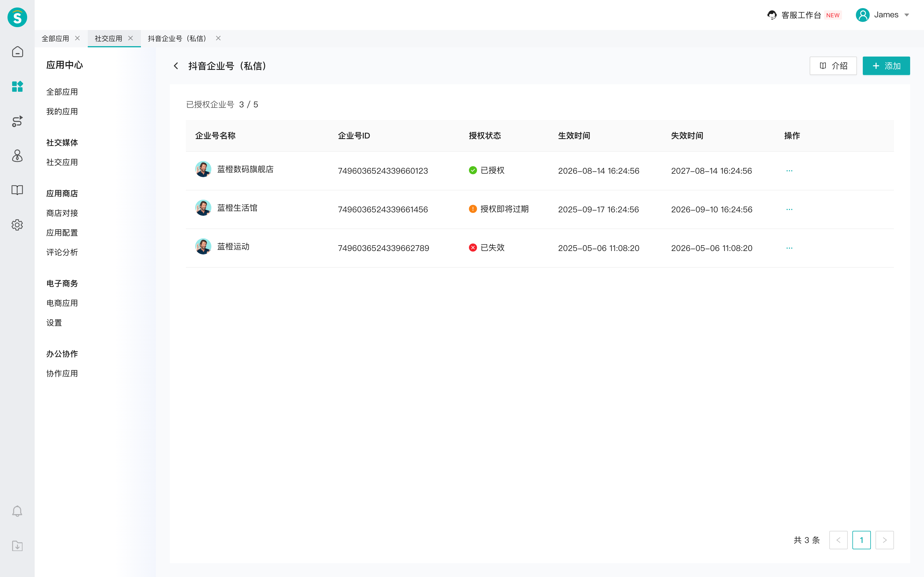Select 我的应用 in the sidebar menu

tap(62, 111)
